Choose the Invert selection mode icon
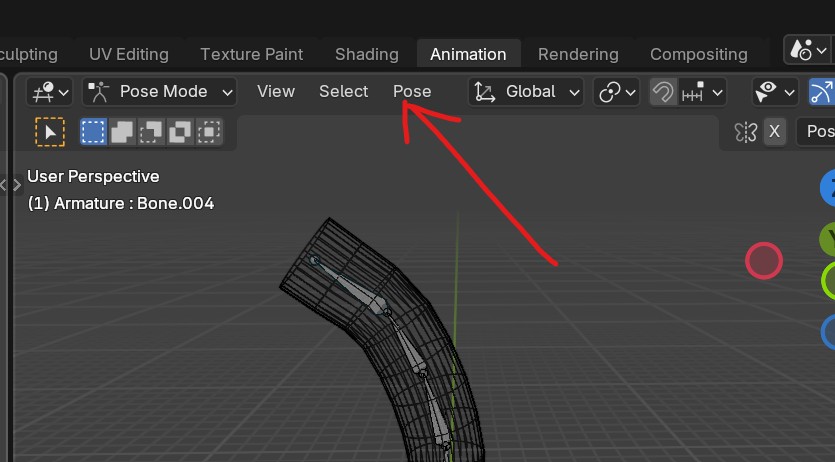This screenshot has width=835, height=462. (180, 131)
